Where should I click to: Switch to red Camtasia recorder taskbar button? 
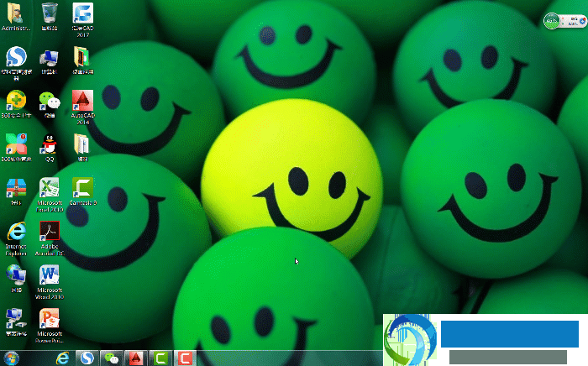pyautogui.click(x=185, y=358)
